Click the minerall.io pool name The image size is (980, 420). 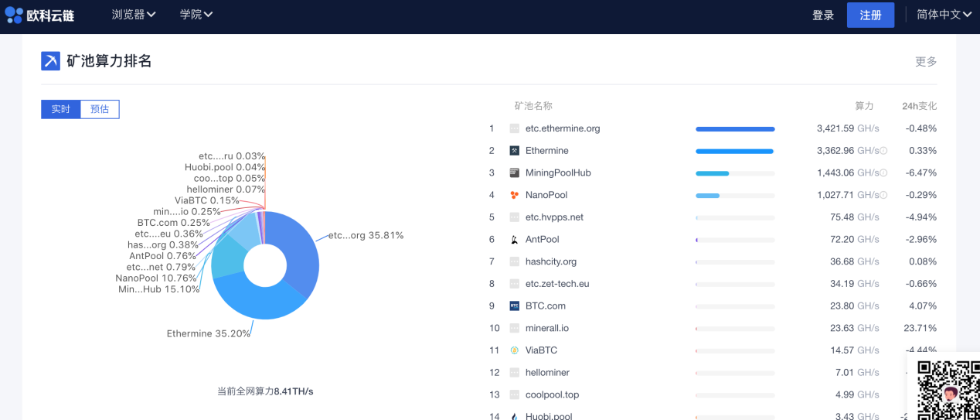547,328
